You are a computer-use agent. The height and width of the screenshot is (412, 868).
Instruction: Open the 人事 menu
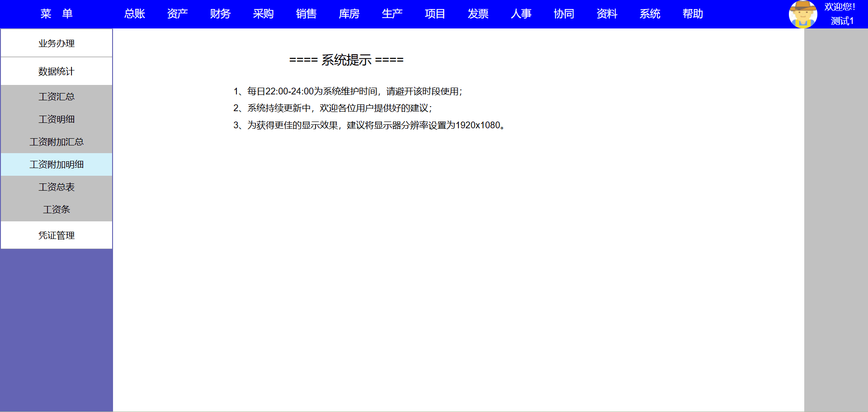click(521, 14)
